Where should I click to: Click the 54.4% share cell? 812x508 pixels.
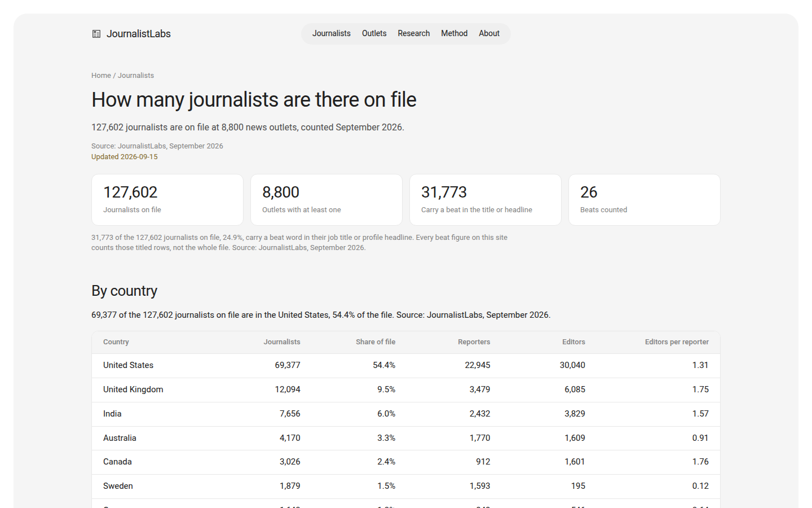coord(384,365)
